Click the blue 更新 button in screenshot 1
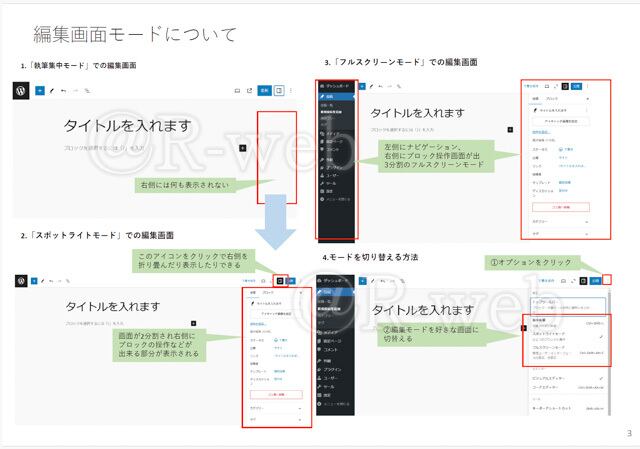The height and width of the screenshot is (449, 640). tap(264, 90)
